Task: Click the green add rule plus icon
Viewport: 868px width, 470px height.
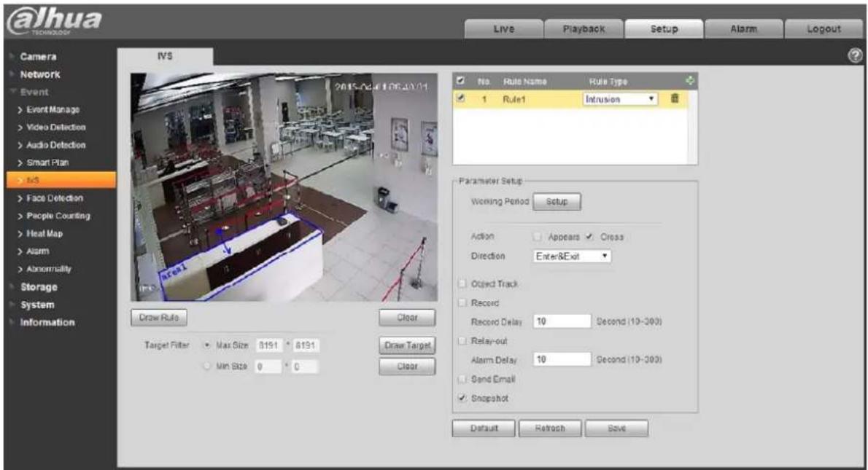Action: pyautogui.click(x=690, y=81)
